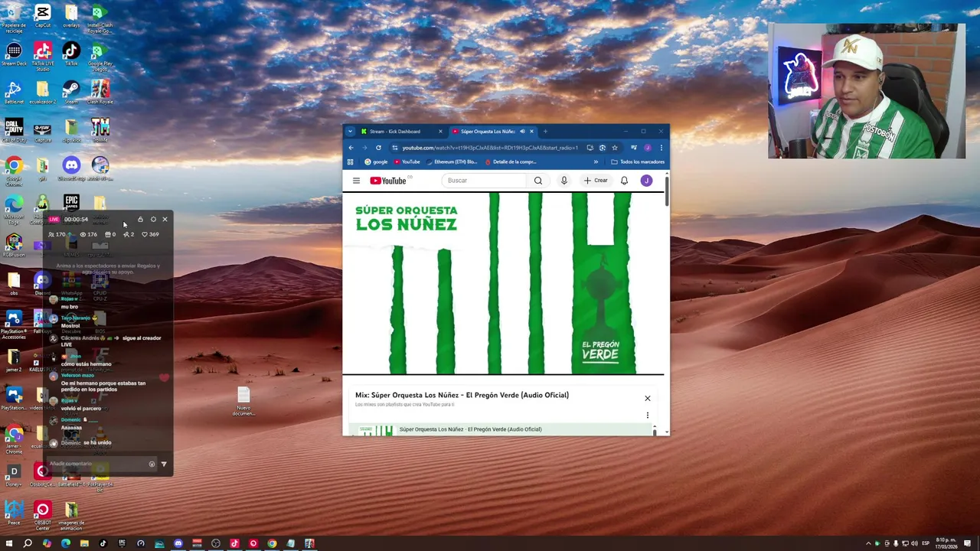The image size is (980, 551).
Task: Open the Windows Start menu
Action: (9, 543)
